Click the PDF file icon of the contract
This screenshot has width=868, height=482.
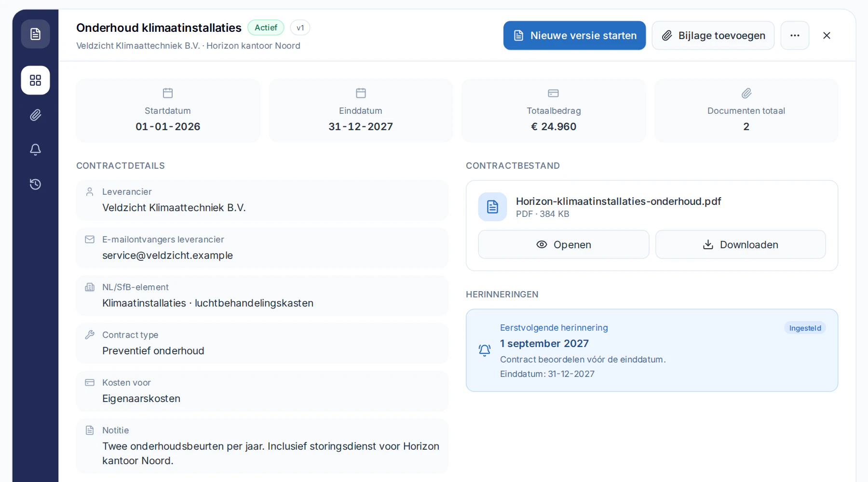click(x=492, y=207)
